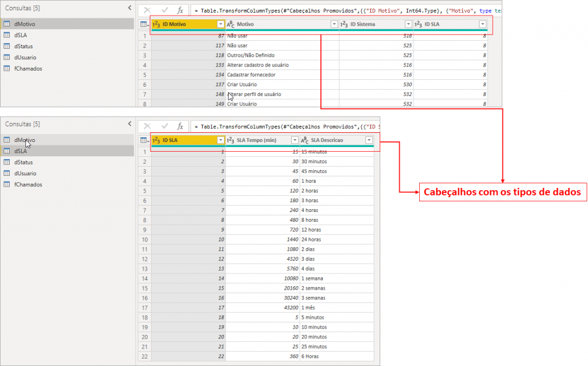The height and width of the screenshot is (366, 588).
Task: Click table icon beside dUsuario in top query list
Action: (x=7, y=57)
